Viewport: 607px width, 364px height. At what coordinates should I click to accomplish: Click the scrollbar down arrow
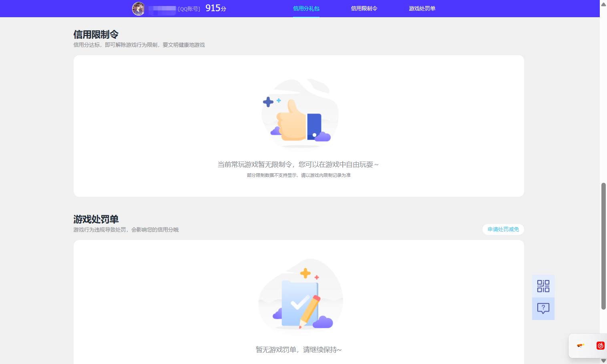[x=603, y=360]
